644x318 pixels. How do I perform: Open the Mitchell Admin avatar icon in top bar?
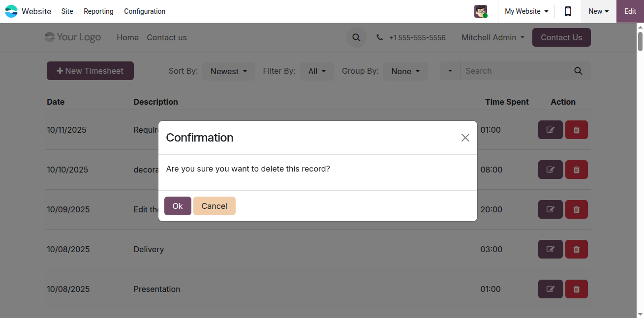coord(481,11)
